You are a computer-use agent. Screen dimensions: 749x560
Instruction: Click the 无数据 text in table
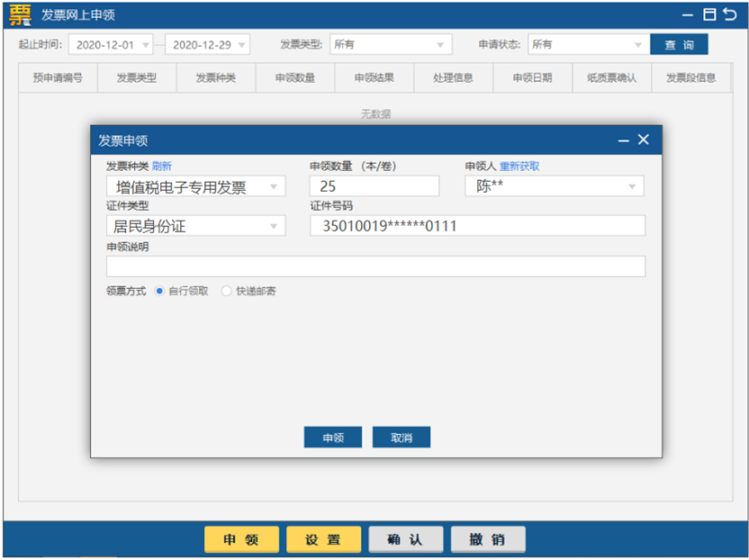point(376,114)
